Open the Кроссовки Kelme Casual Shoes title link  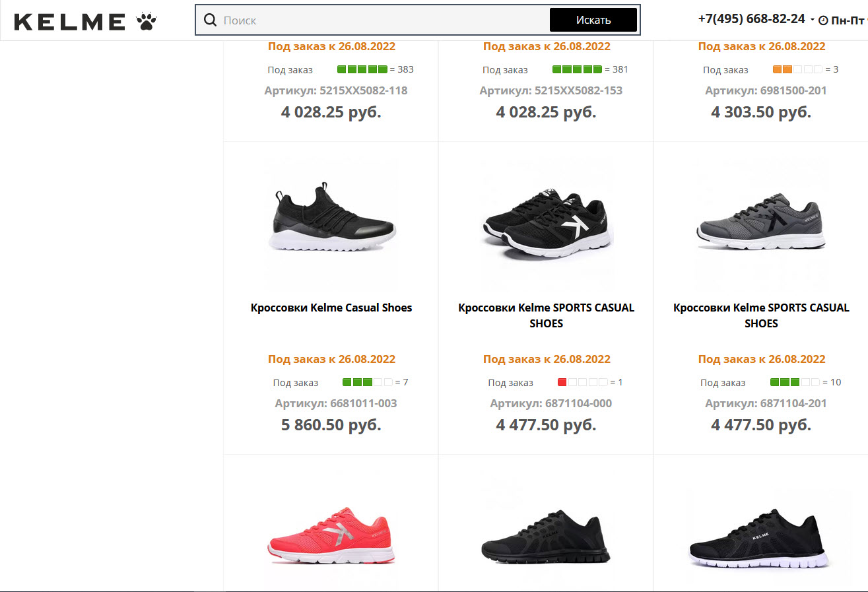[331, 308]
